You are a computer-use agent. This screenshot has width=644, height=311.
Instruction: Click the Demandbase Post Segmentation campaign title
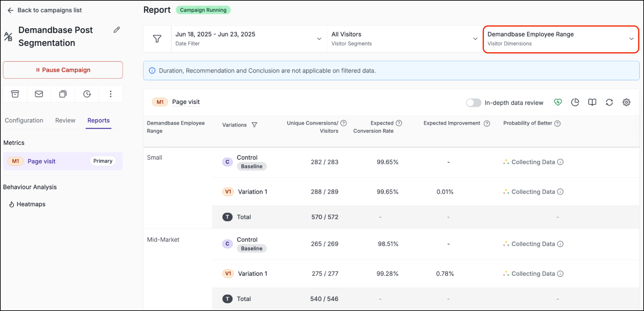56,36
